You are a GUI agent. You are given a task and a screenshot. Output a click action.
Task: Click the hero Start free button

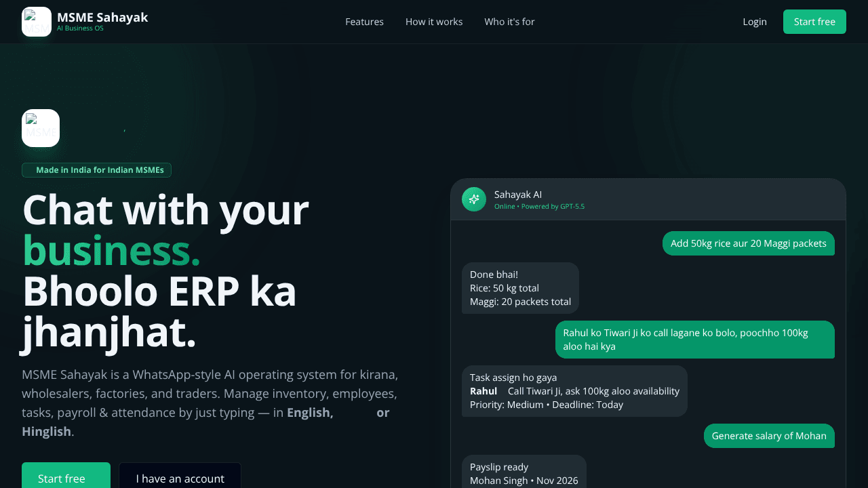coord(66,476)
